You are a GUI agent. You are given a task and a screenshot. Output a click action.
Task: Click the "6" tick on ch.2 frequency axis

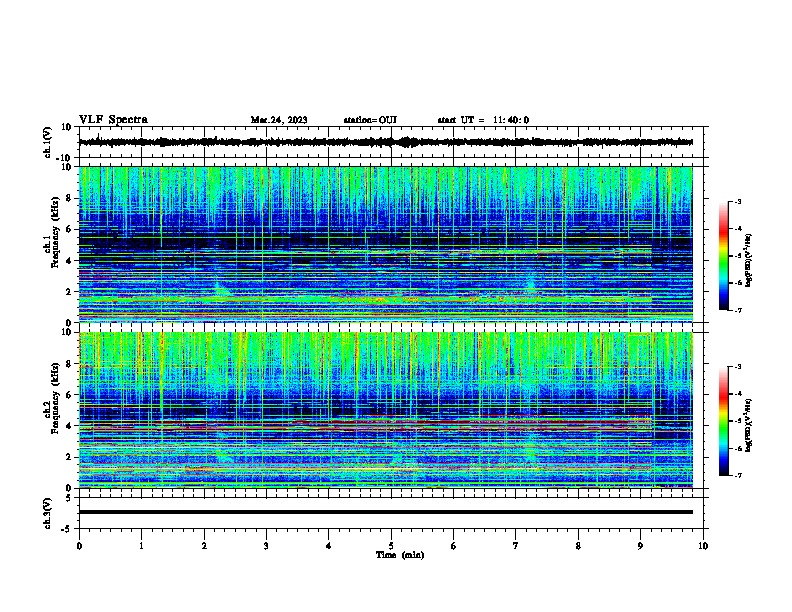[69, 395]
